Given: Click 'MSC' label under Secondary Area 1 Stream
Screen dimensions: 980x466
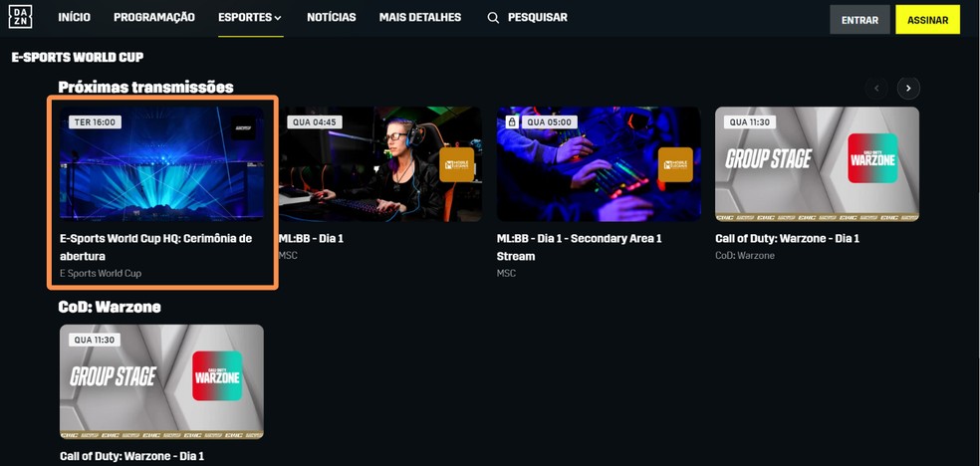Looking at the screenshot, I should [506, 274].
